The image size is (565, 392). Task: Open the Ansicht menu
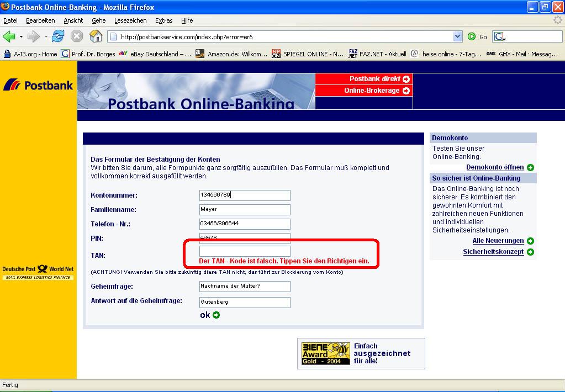[73, 20]
